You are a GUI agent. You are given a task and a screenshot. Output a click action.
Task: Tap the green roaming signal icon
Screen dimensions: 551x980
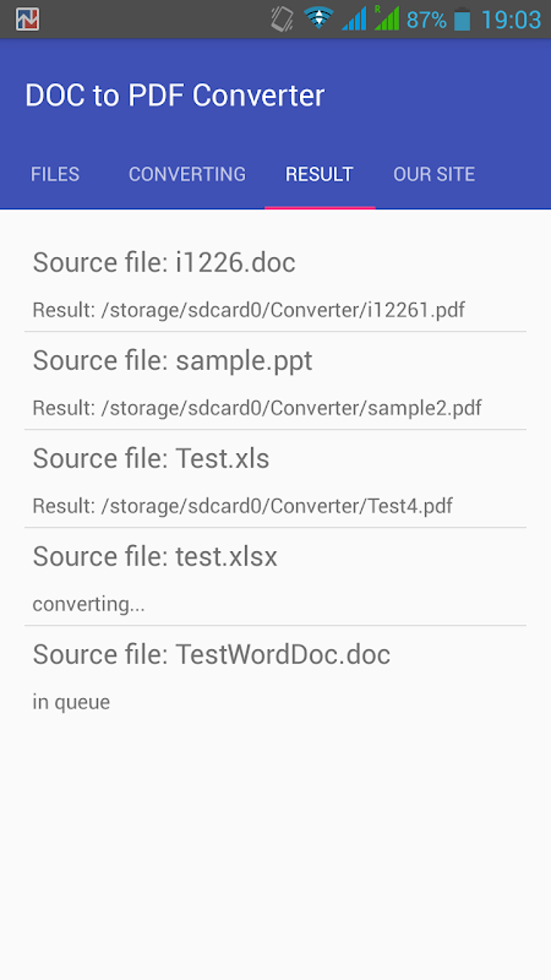click(387, 18)
